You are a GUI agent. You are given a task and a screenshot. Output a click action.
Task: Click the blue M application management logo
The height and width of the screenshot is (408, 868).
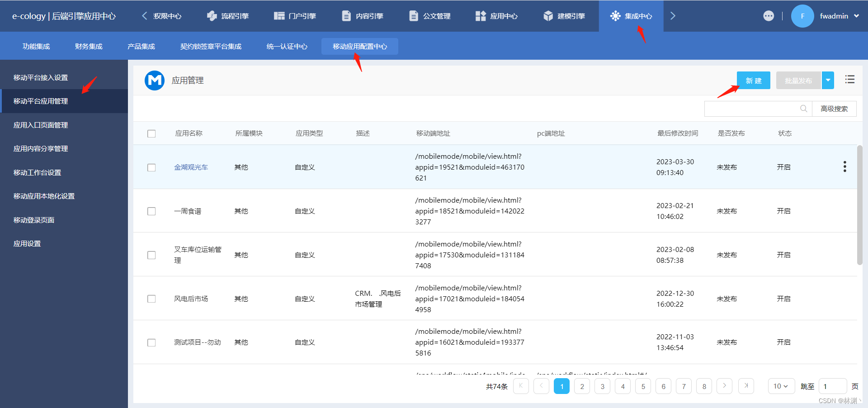(155, 81)
